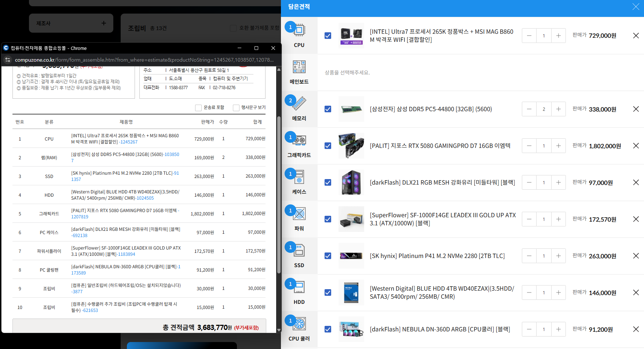Image resolution: width=644 pixels, height=349 pixels.
Task: Increase quantity of darkFlash DLX21 case
Action: point(558,182)
